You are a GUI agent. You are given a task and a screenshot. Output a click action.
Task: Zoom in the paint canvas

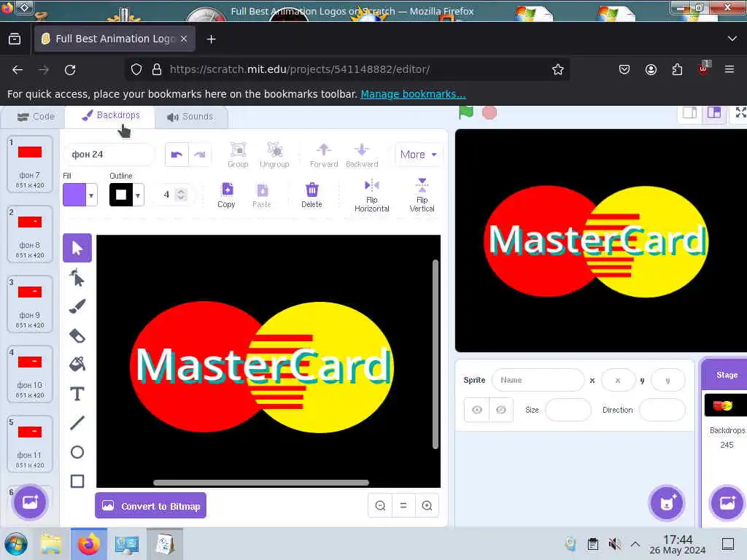click(427, 506)
